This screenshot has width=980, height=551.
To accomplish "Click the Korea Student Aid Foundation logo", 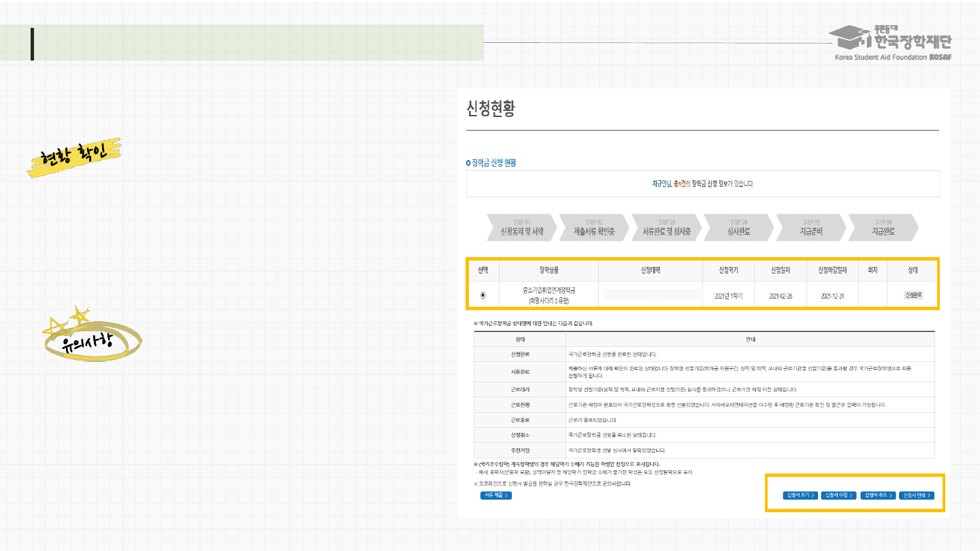I will coord(893,43).
